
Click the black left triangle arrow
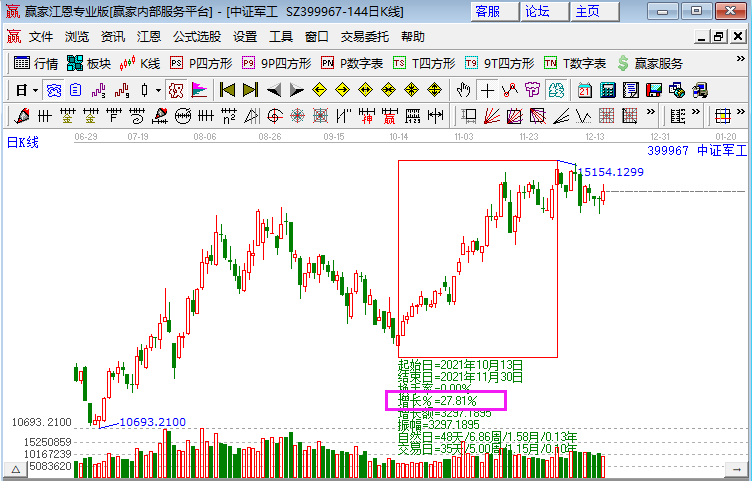[274, 90]
